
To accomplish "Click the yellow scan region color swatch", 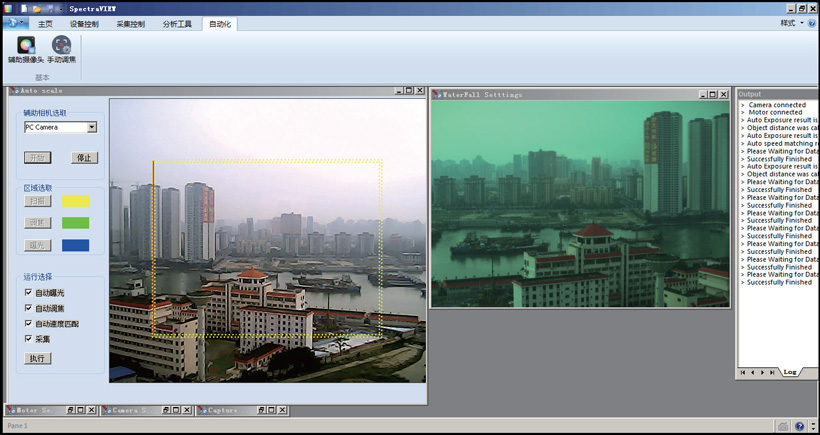I will pos(75,202).
